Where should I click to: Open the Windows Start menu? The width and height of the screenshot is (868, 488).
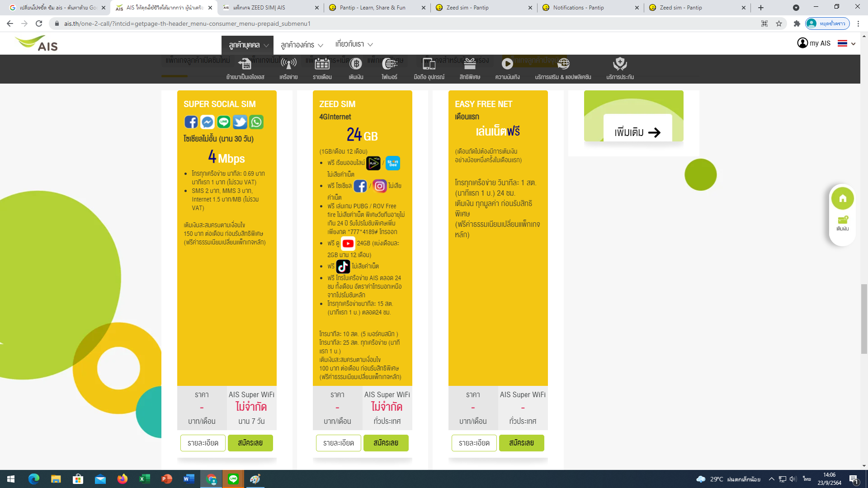11,479
